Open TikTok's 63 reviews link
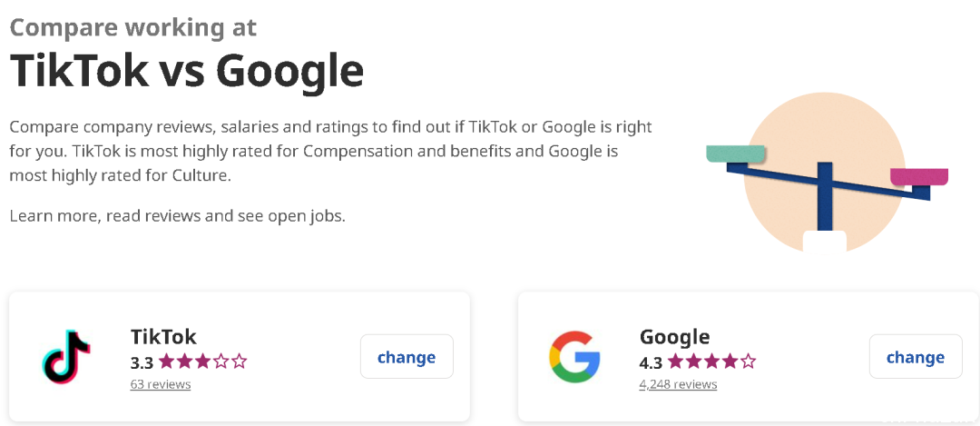 tap(161, 384)
